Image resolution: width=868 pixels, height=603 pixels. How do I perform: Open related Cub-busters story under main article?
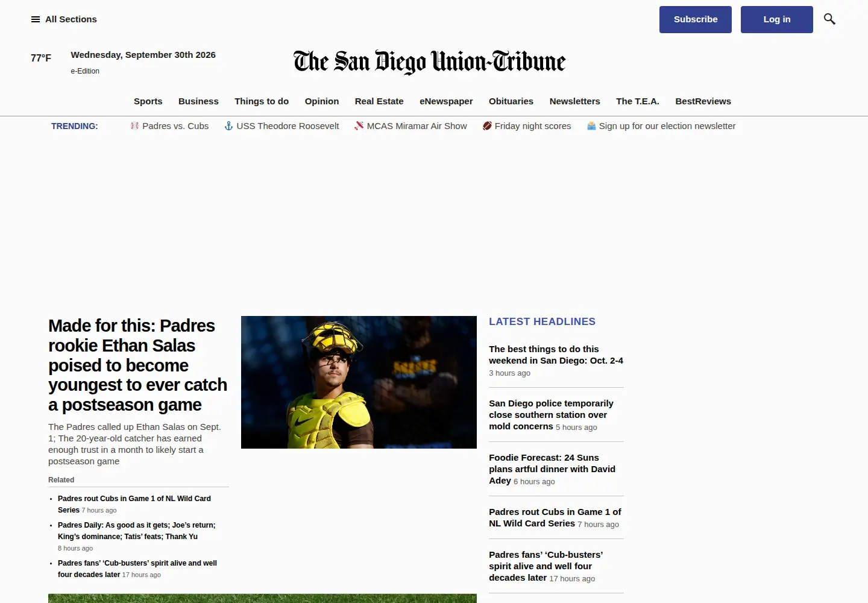137,569
